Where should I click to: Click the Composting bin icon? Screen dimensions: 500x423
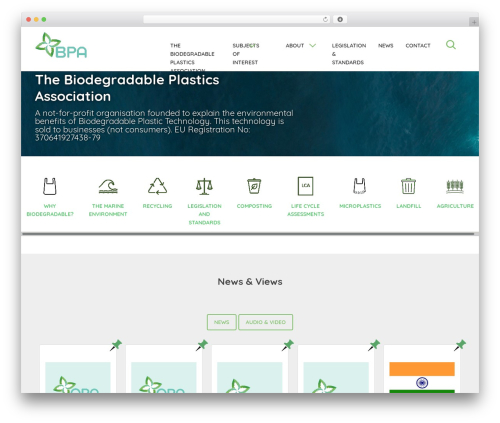click(254, 186)
